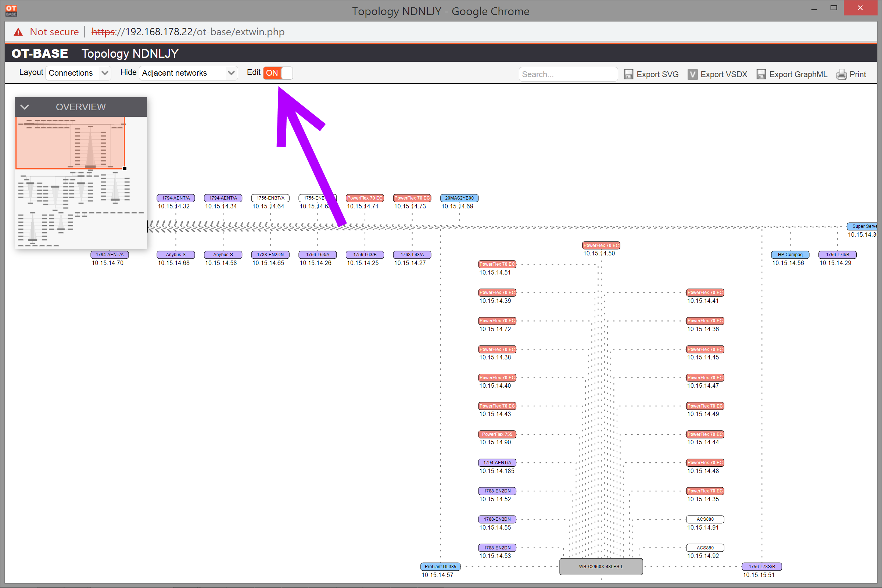Click the IP label 10.15.15.51
The width and height of the screenshot is (882, 588).
point(758,575)
